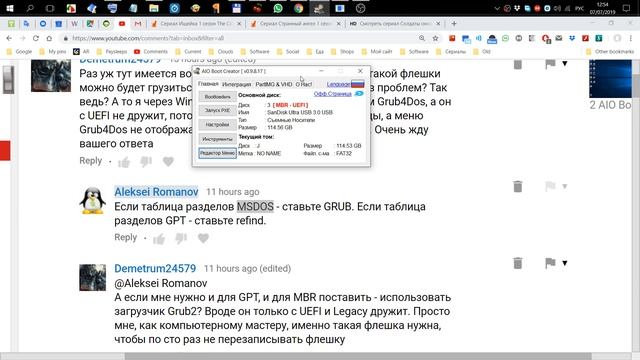Open the volume control in system tray
The height and width of the screenshot is (360, 640).
tap(558, 8)
